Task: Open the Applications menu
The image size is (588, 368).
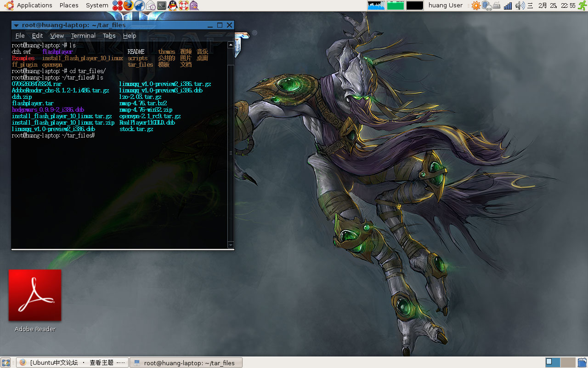Action: tap(34, 6)
